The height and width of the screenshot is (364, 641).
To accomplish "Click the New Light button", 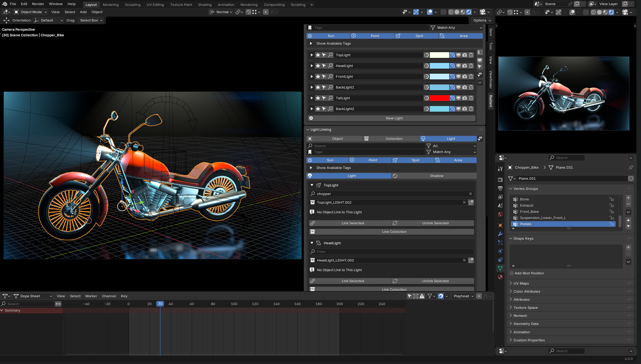I will click(394, 118).
